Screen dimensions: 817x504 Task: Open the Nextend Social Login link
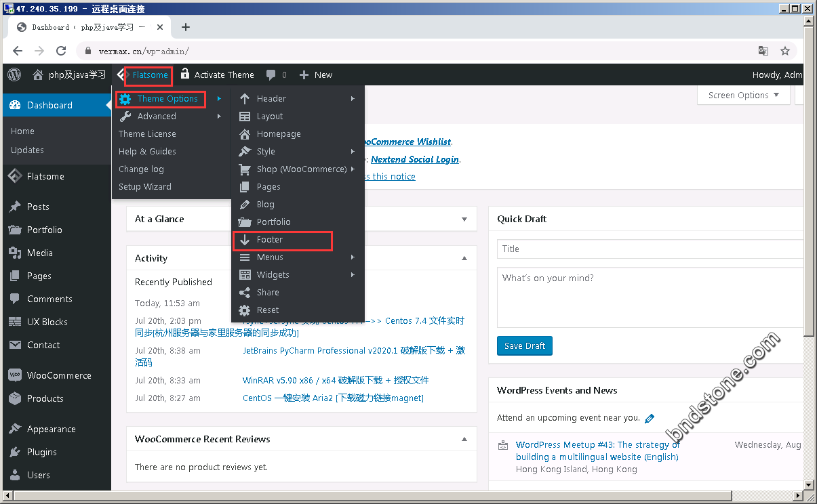[x=415, y=159]
